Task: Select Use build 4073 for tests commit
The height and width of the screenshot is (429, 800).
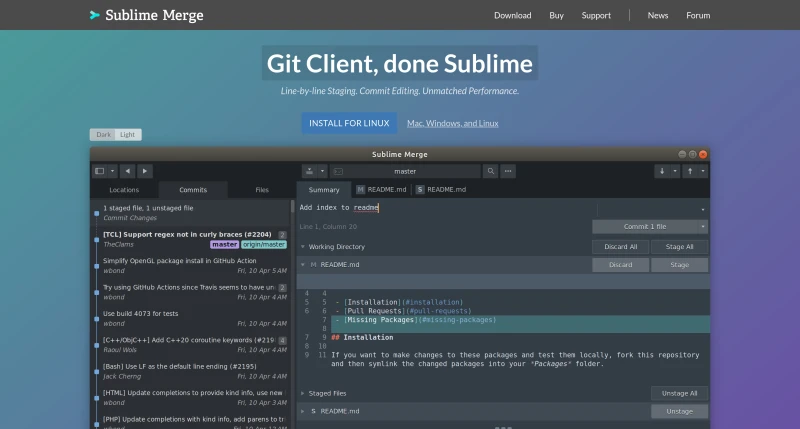Action: [191, 318]
